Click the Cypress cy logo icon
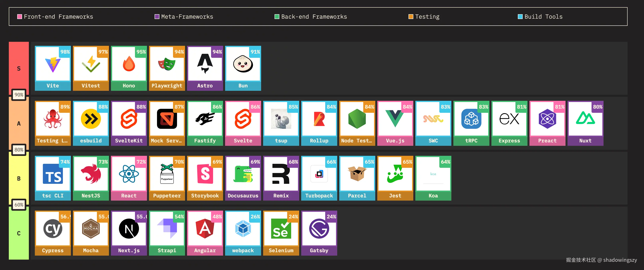The height and width of the screenshot is (270, 644). coord(53,229)
